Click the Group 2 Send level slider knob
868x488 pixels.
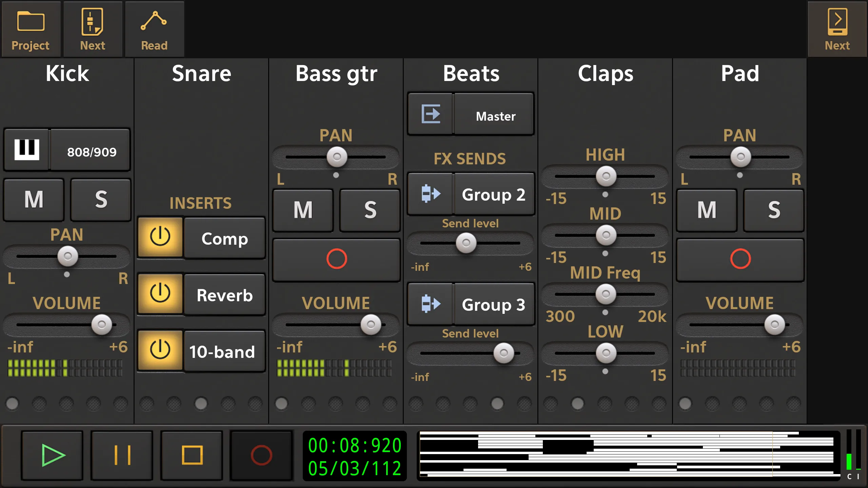pos(466,243)
